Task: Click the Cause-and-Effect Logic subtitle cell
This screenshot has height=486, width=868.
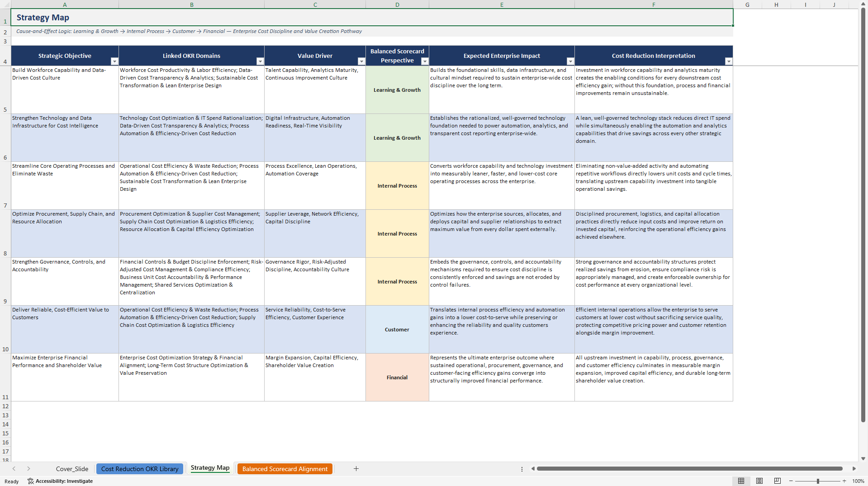Action: click(372, 31)
